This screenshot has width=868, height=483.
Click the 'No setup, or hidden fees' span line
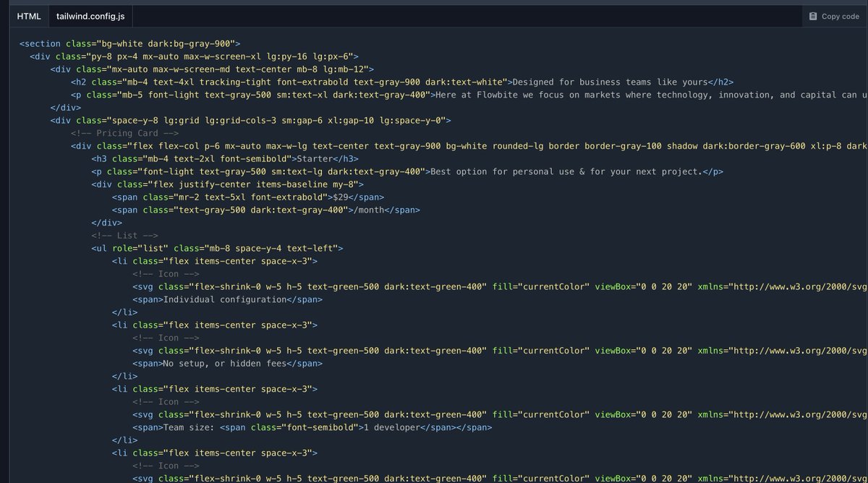pyautogui.click(x=228, y=364)
